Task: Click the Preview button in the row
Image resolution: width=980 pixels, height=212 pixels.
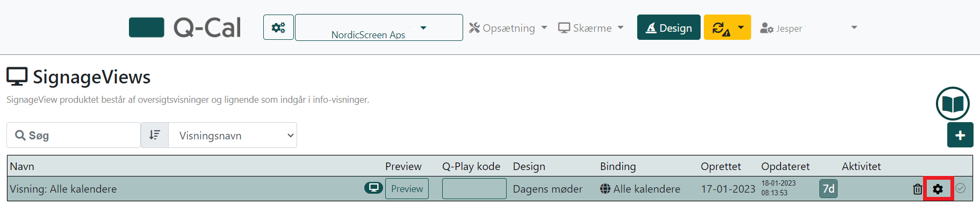Action: (407, 189)
